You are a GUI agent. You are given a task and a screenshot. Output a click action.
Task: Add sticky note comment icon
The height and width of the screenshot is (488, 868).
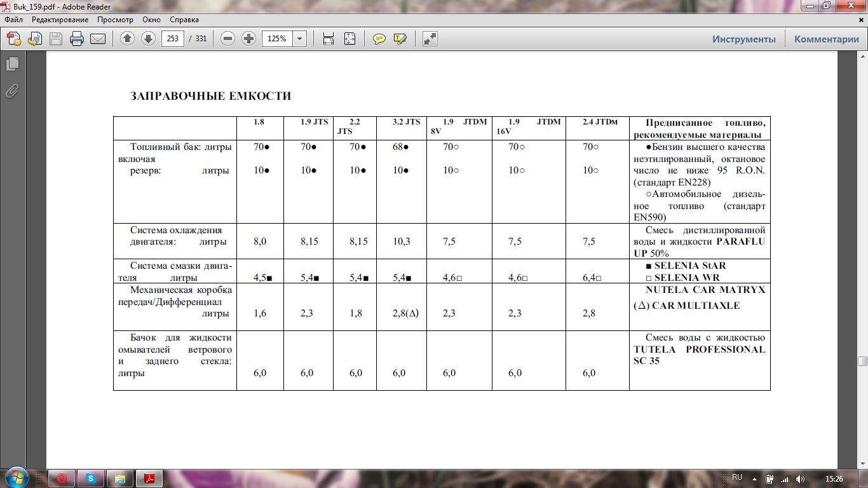pyautogui.click(x=379, y=39)
